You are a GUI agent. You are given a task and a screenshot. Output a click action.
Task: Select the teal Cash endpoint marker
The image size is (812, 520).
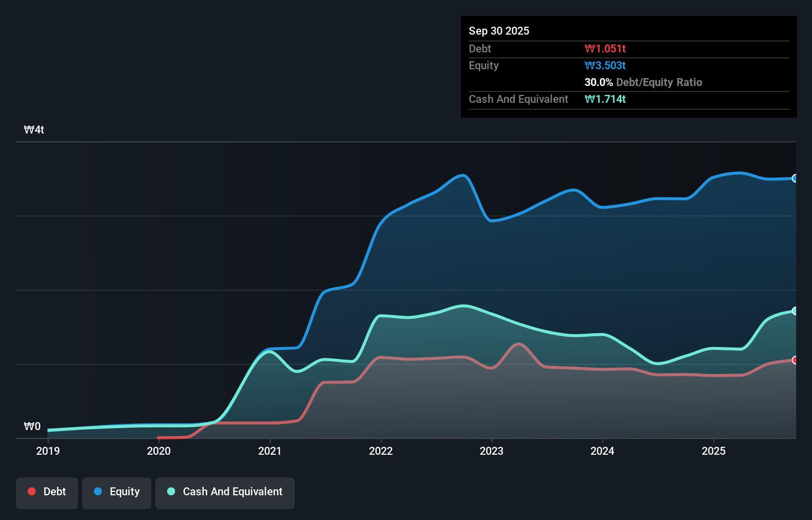coord(795,311)
